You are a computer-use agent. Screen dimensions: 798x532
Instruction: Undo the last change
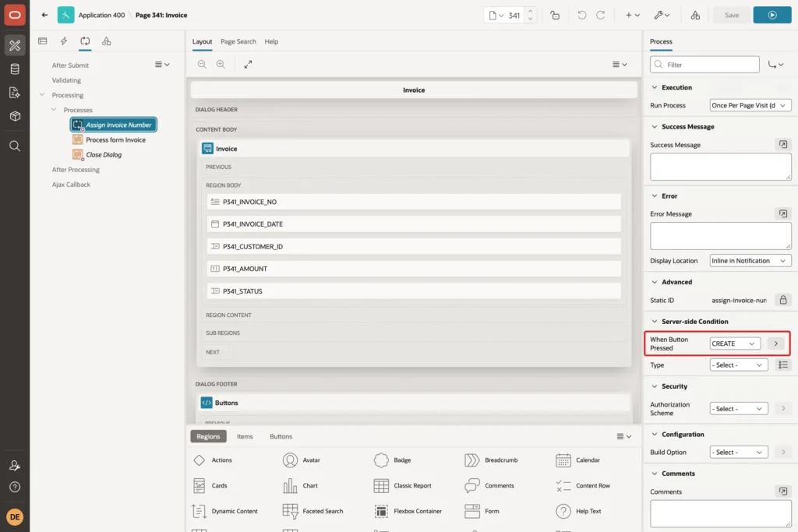point(581,16)
